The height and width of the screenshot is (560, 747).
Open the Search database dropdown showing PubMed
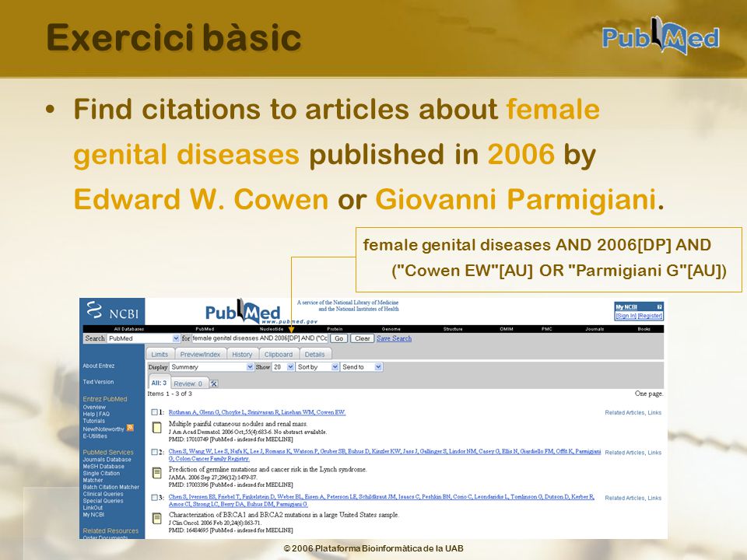[143, 338]
